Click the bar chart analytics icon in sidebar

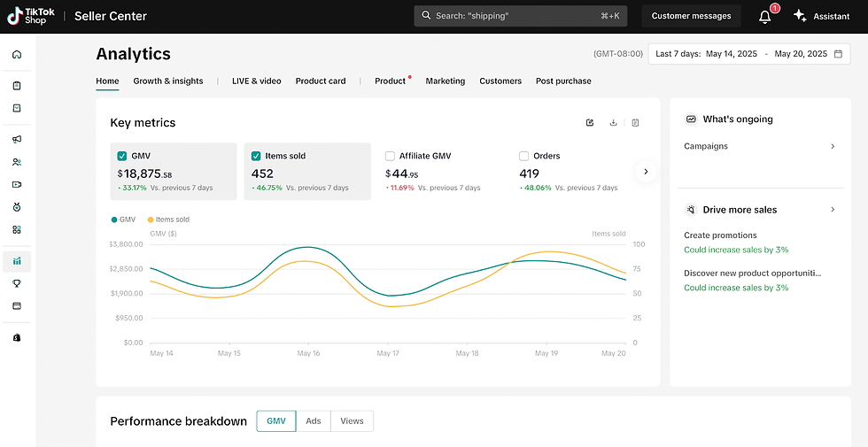(17, 261)
